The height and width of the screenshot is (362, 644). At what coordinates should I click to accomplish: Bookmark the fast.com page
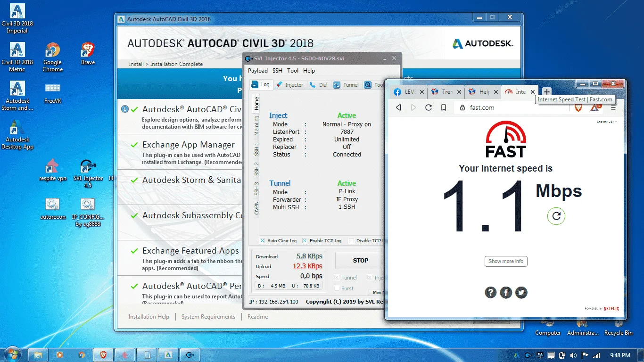444,107
